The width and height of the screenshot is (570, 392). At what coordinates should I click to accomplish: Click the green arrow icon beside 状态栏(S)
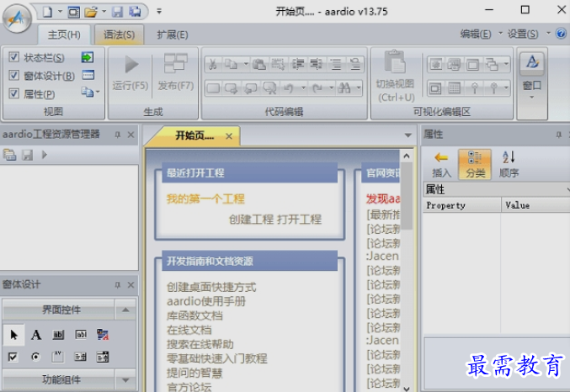88,57
